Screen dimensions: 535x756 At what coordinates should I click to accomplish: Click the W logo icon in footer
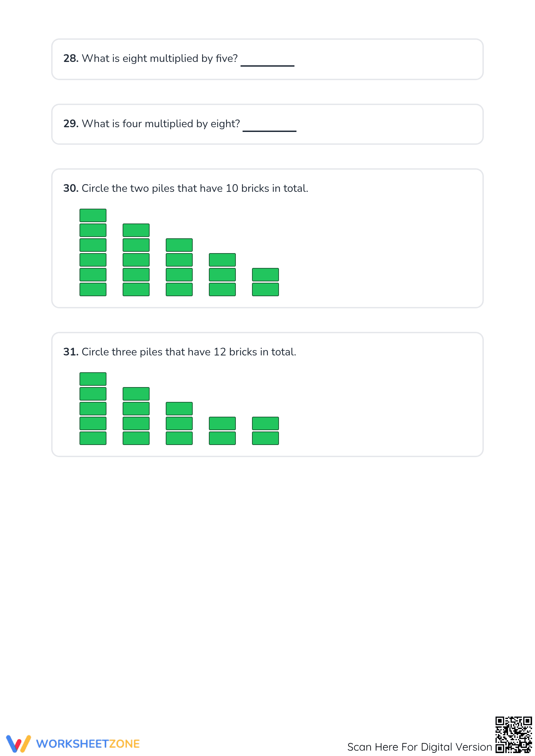[x=19, y=744]
